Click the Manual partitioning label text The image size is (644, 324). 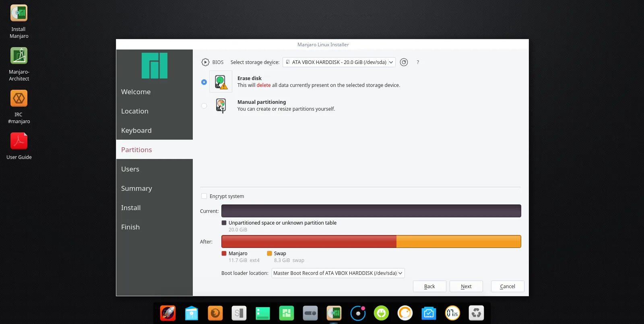point(262,102)
